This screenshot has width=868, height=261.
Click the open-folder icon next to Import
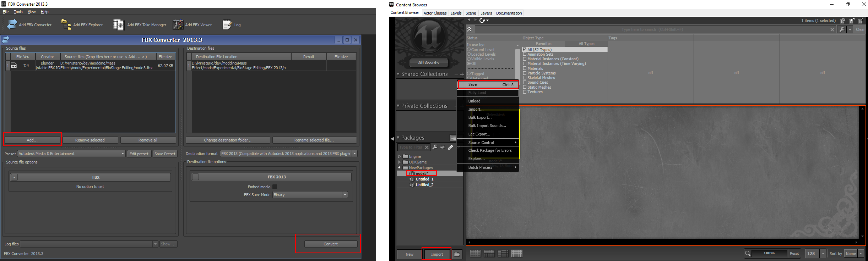pyautogui.click(x=457, y=254)
